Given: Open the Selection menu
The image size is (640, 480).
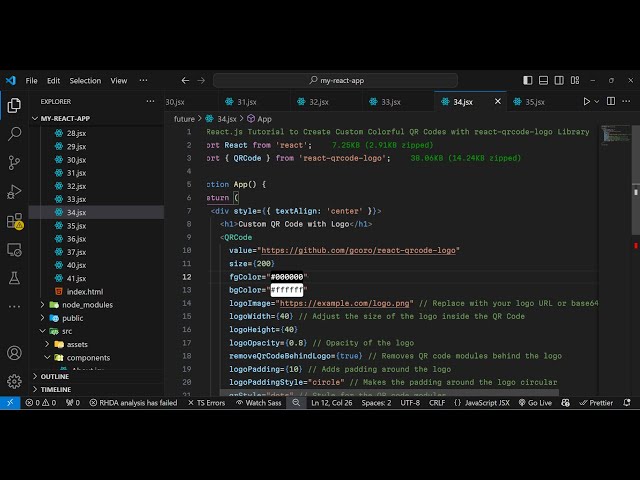Looking at the screenshot, I should point(85,80).
